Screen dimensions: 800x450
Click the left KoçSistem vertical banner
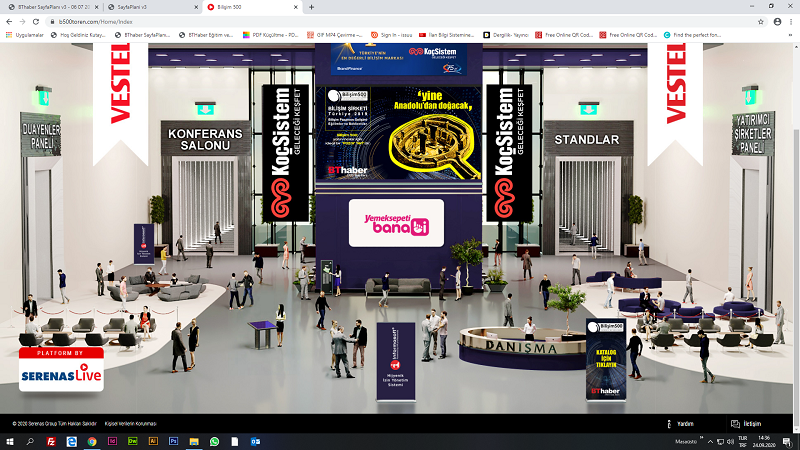[285, 153]
